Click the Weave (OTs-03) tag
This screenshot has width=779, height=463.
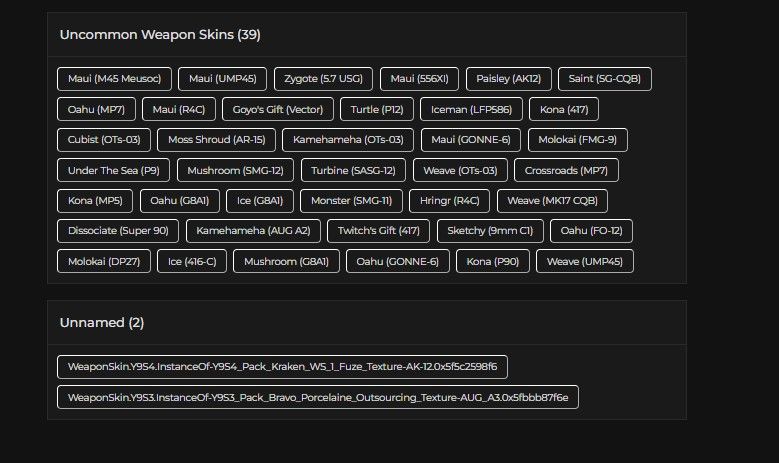[461, 170]
